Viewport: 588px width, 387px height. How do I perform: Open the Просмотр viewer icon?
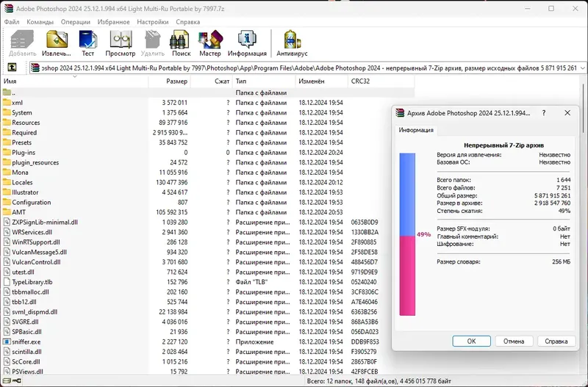pyautogui.click(x=121, y=40)
